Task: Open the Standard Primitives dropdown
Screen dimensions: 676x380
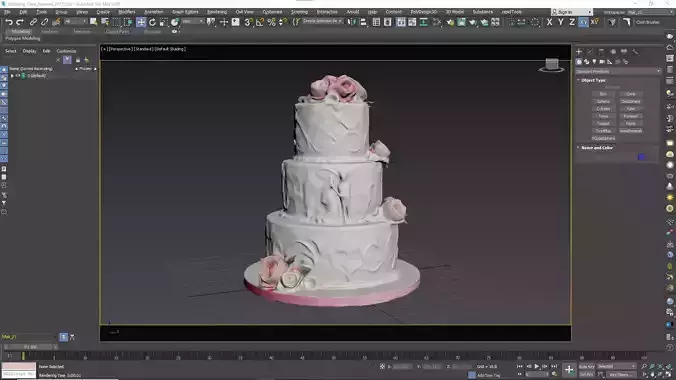Action: click(618, 71)
